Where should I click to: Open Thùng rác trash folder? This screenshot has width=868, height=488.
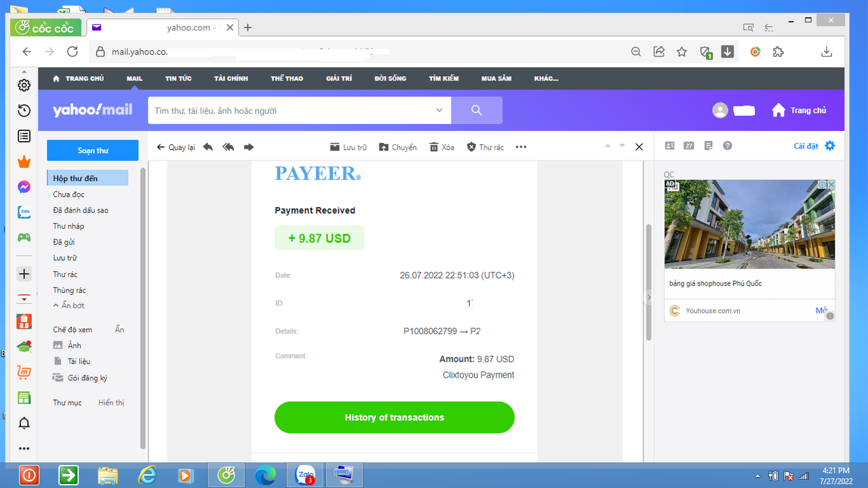coord(69,290)
